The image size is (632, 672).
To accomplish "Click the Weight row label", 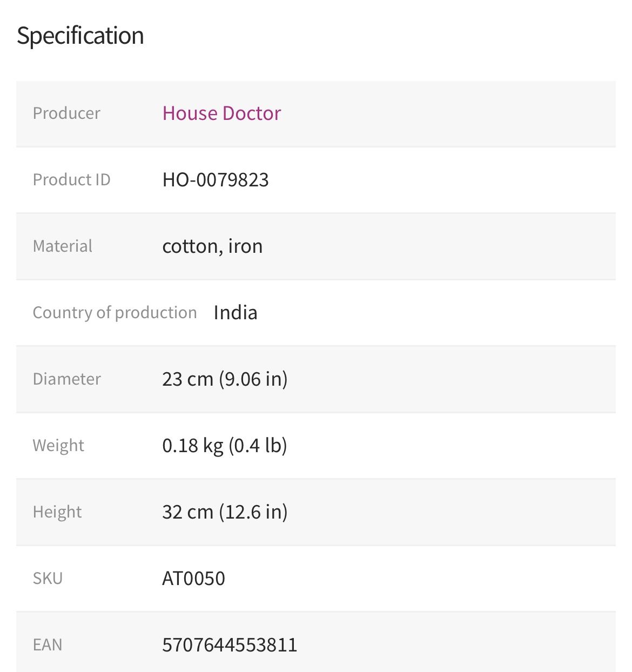I will pyautogui.click(x=58, y=446).
